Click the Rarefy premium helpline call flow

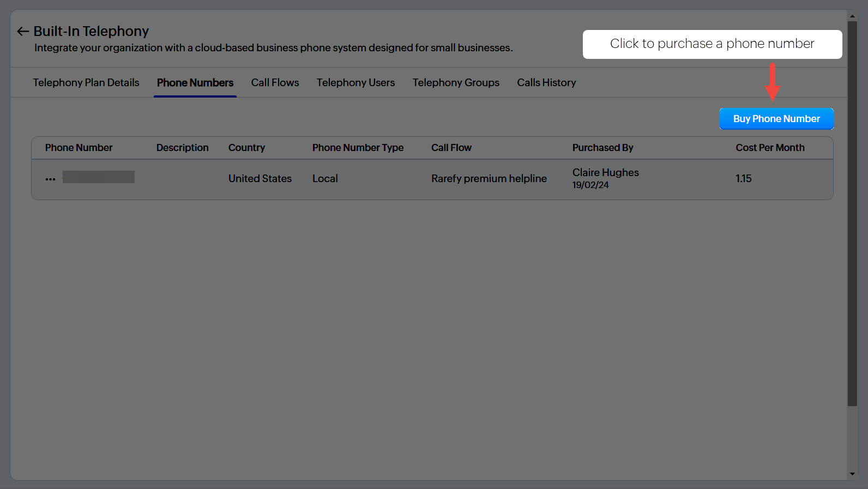click(489, 179)
